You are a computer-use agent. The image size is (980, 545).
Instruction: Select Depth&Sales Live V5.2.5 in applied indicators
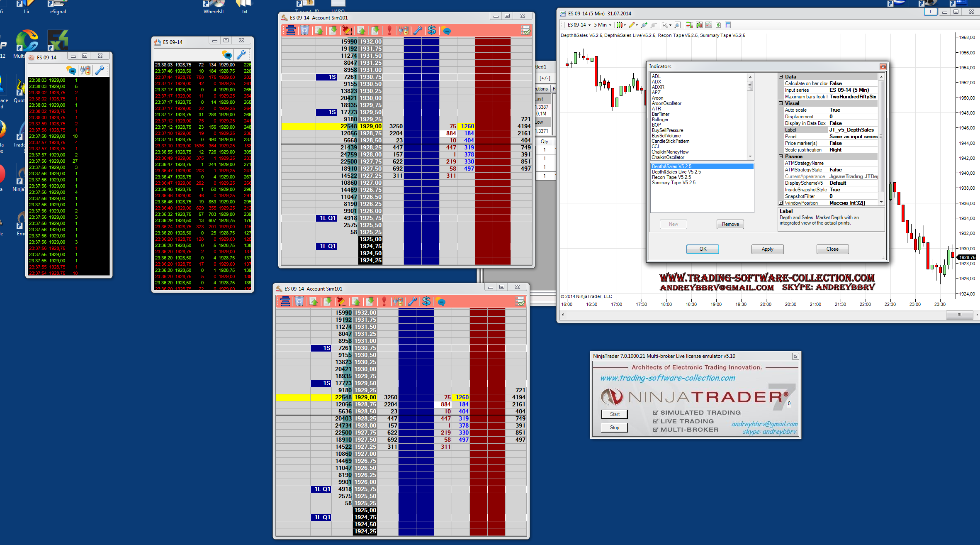676,172
